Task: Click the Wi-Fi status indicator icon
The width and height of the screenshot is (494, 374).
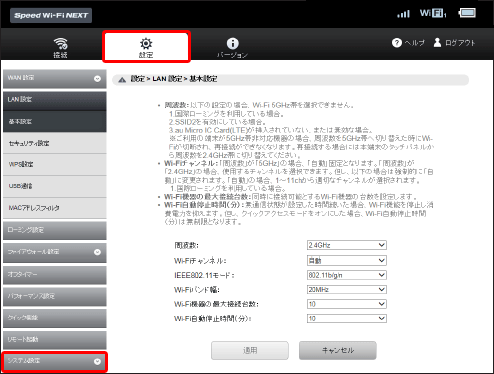Action: coord(433,13)
